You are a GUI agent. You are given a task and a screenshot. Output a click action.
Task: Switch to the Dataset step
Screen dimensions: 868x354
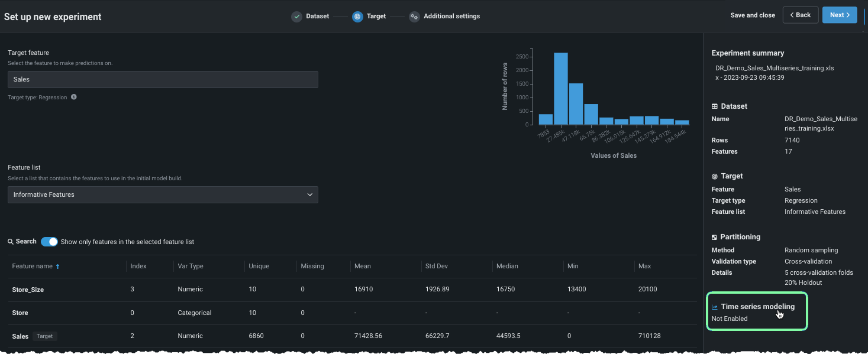coord(317,17)
